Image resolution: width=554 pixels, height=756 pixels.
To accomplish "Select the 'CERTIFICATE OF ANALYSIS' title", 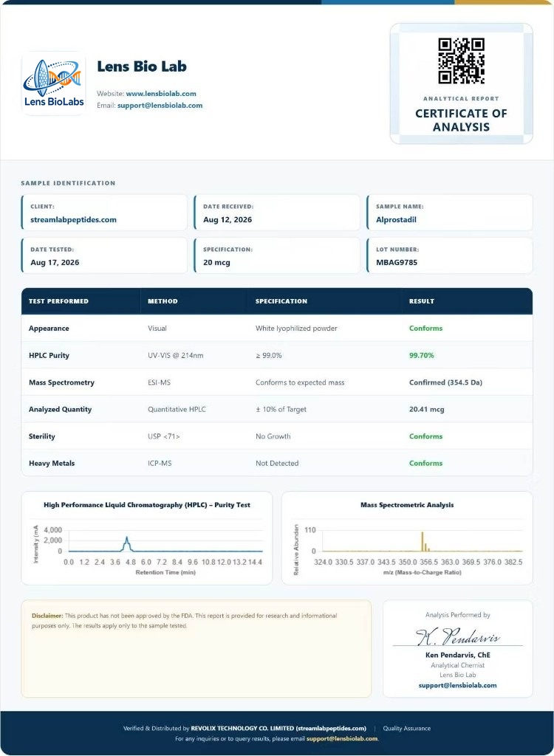I will click(461, 120).
